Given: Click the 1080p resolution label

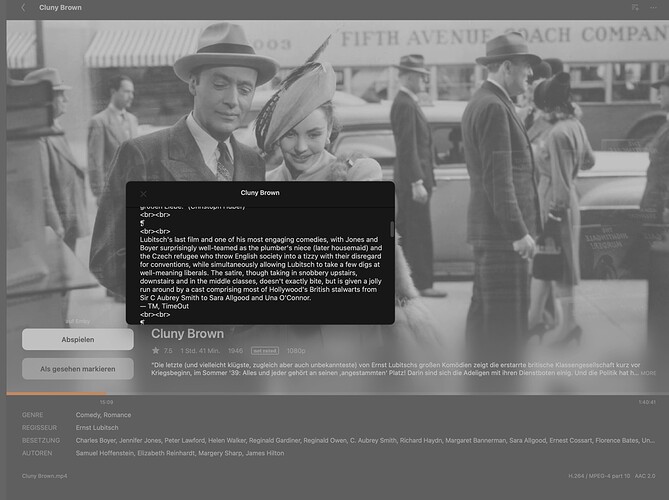Looking at the screenshot, I should click(x=296, y=351).
